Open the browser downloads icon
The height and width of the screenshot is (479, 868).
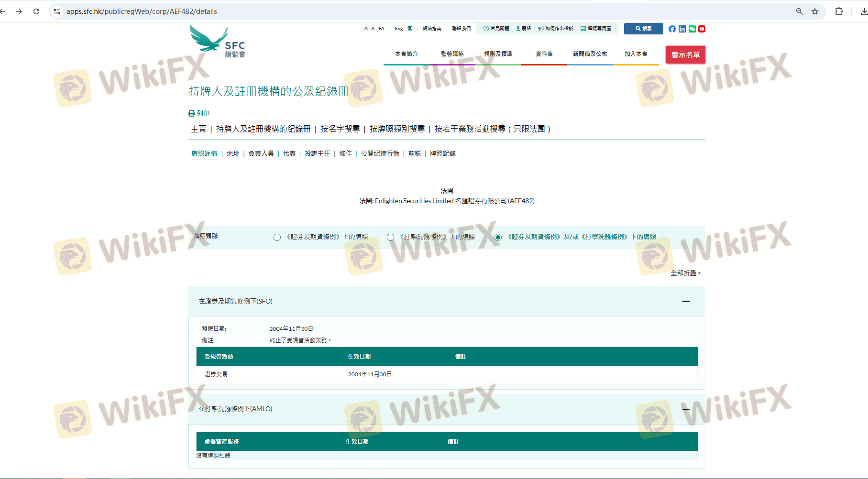pyautogui.click(x=864, y=11)
